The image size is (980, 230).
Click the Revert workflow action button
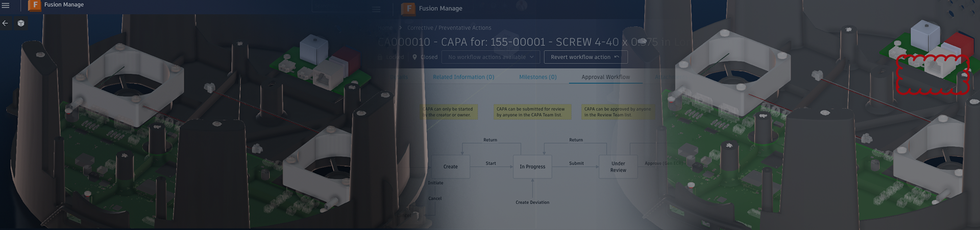(x=580, y=57)
